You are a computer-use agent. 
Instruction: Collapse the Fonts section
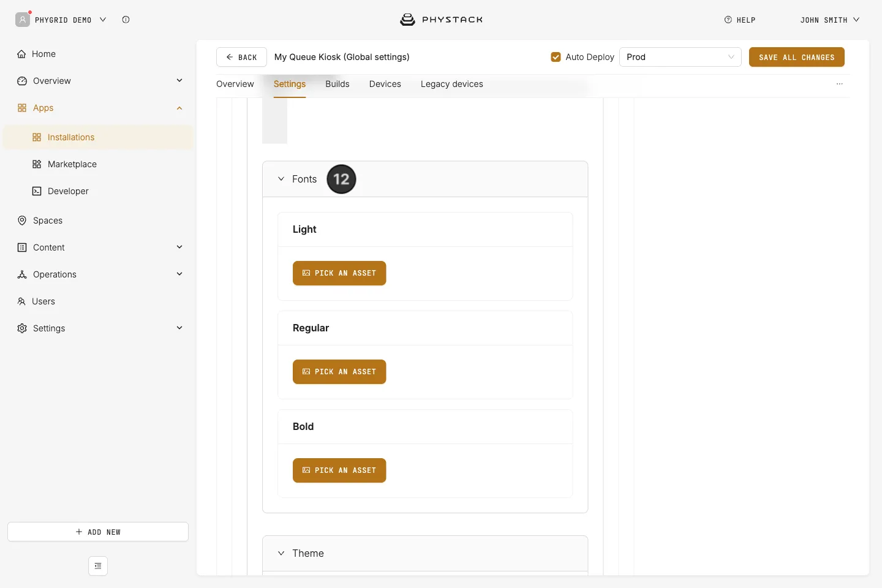tap(281, 179)
